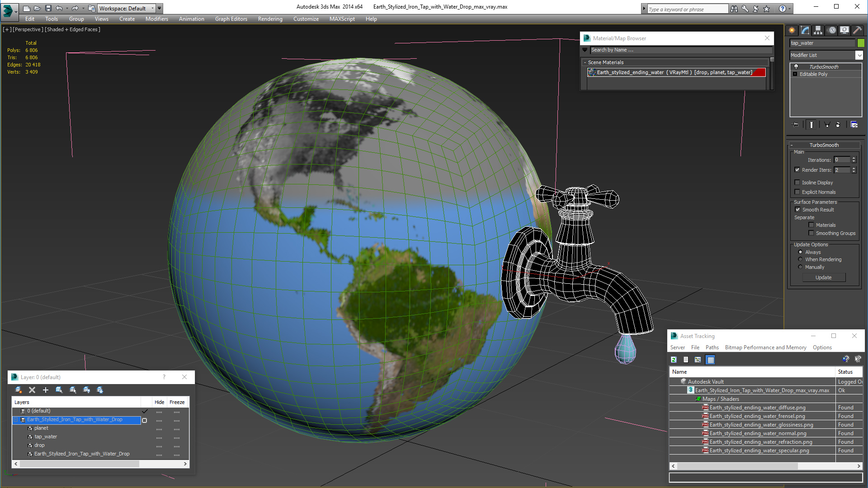Click Hide/Unhide All Layers icon
The height and width of the screenshot is (488, 868).
(x=86, y=390)
